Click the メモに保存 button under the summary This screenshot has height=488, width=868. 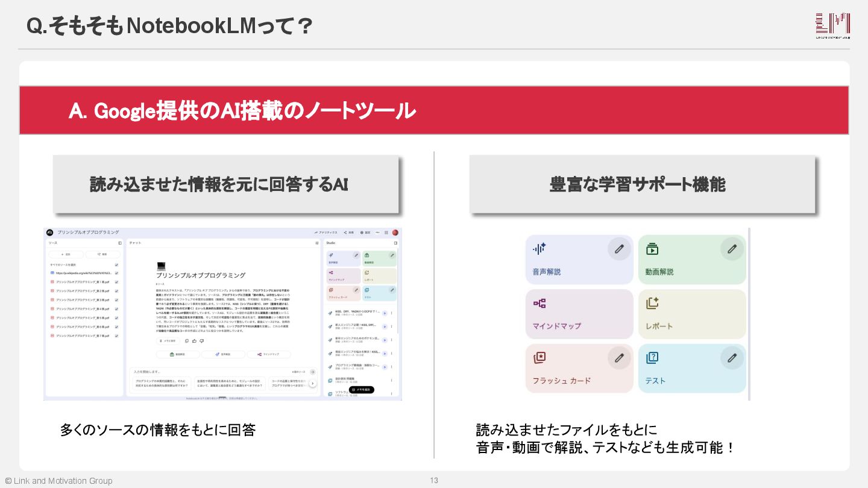coord(168,341)
